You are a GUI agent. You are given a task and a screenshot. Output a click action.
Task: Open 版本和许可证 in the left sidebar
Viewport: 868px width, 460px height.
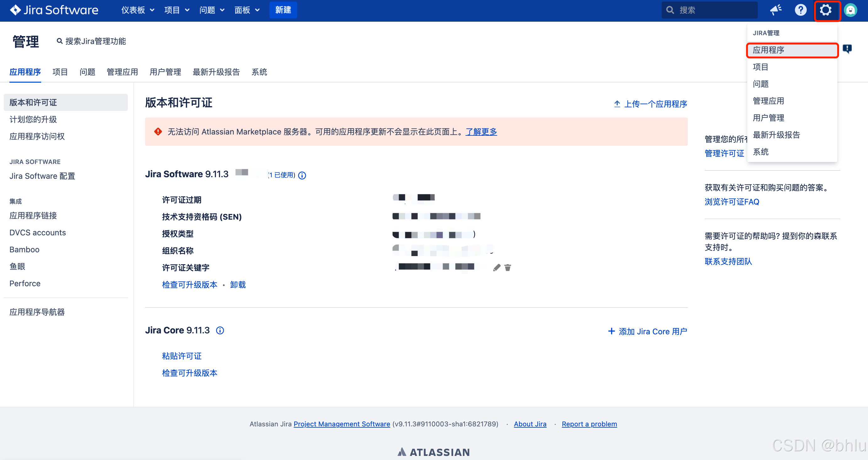(x=66, y=102)
